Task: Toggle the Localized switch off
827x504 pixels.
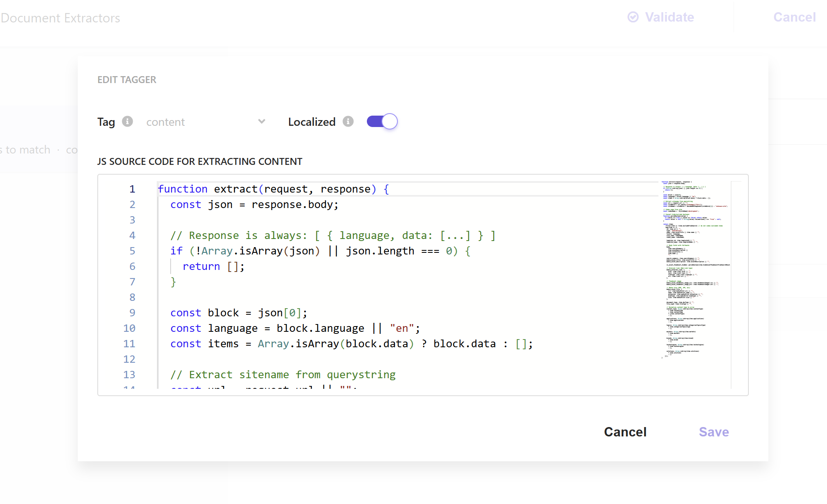Action: tap(382, 121)
